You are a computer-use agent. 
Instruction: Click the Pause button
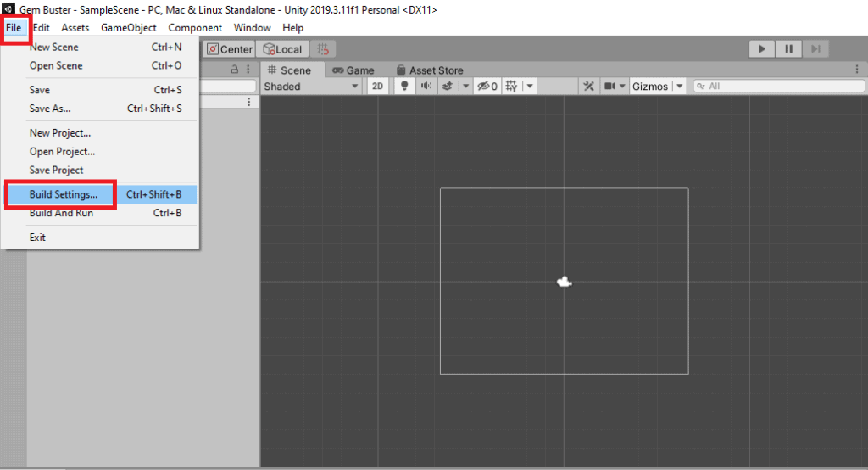pyautogui.click(x=788, y=49)
